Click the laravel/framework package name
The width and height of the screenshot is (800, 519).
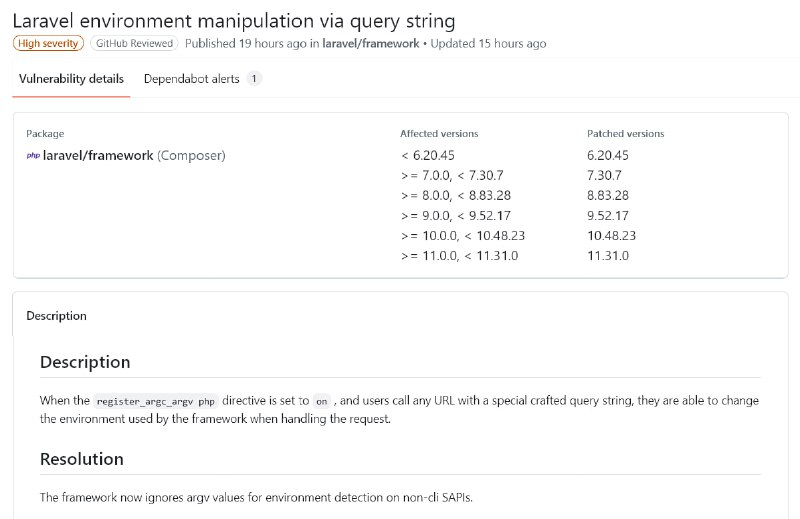98,155
